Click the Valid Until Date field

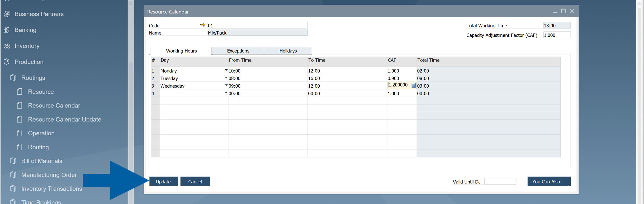click(x=500, y=181)
